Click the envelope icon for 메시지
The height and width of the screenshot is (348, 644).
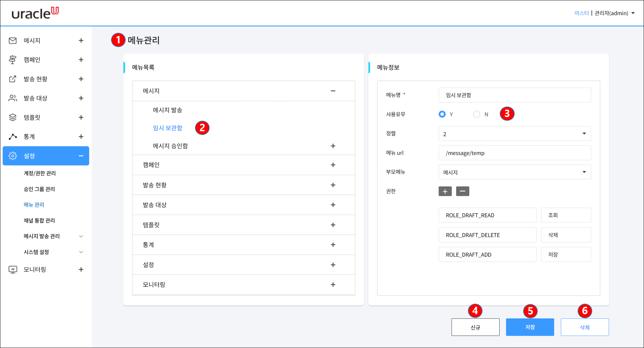(x=13, y=41)
